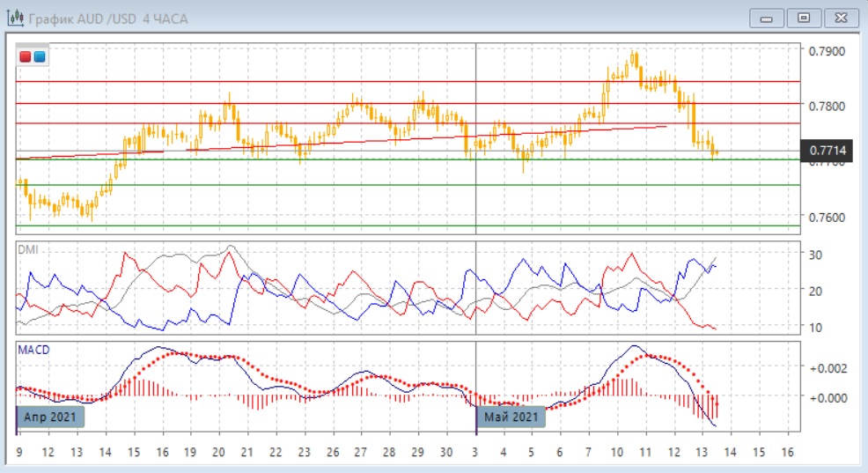Select the Апр 2021 month marker
This screenshot has height=473, width=868.
(x=50, y=417)
